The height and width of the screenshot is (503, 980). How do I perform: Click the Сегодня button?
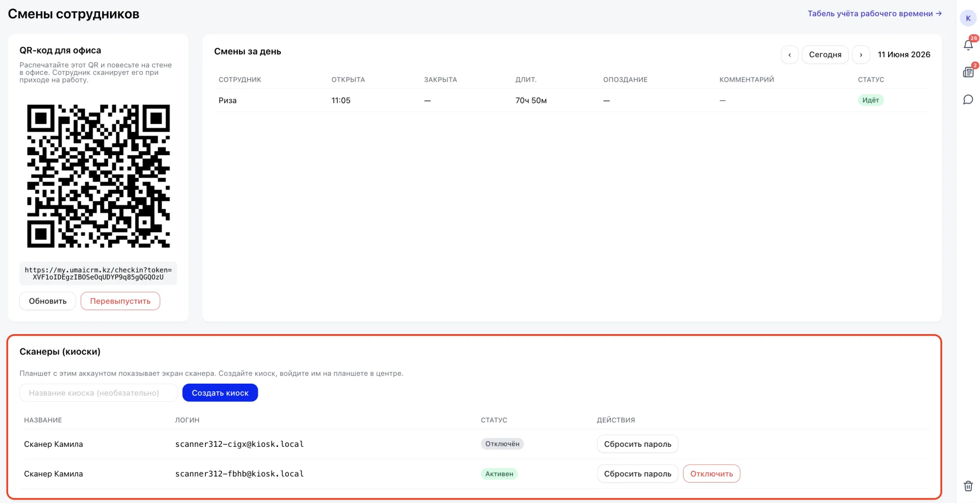pos(825,55)
